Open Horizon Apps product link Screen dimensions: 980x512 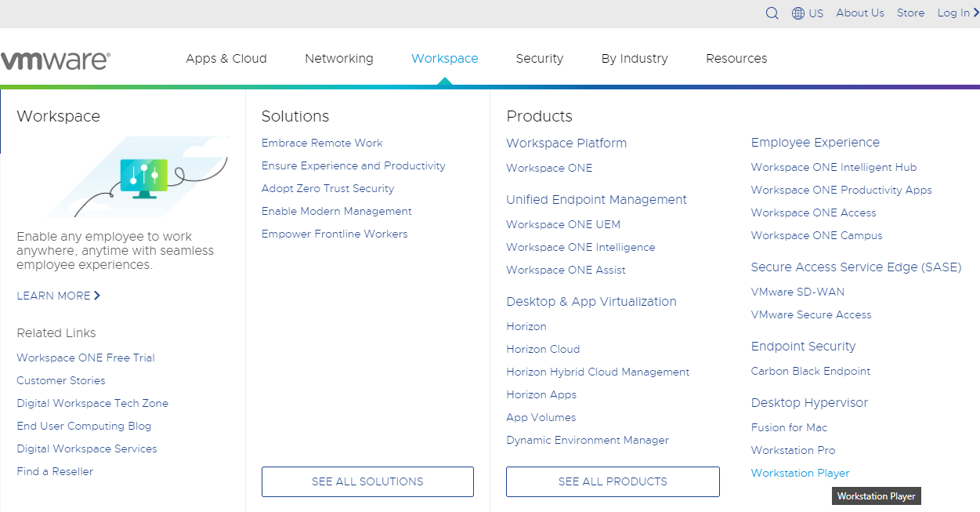click(x=541, y=394)
